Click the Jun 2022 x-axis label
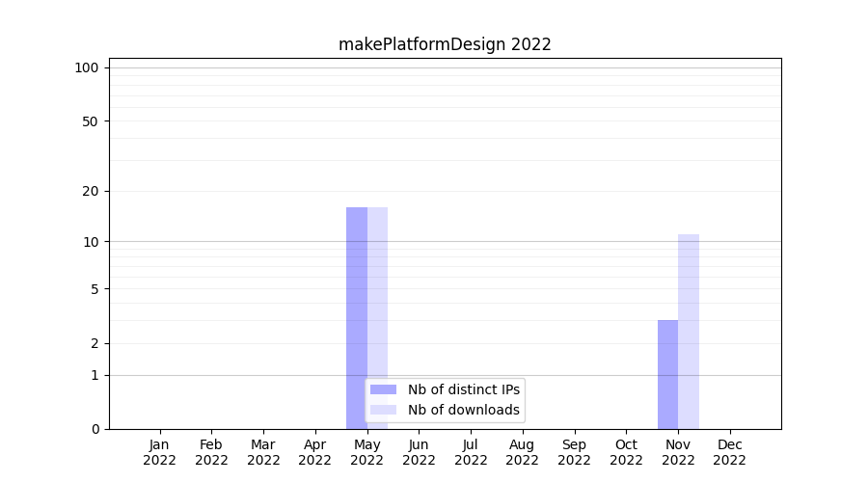This screenshot has height=482, width=868. 419,452
